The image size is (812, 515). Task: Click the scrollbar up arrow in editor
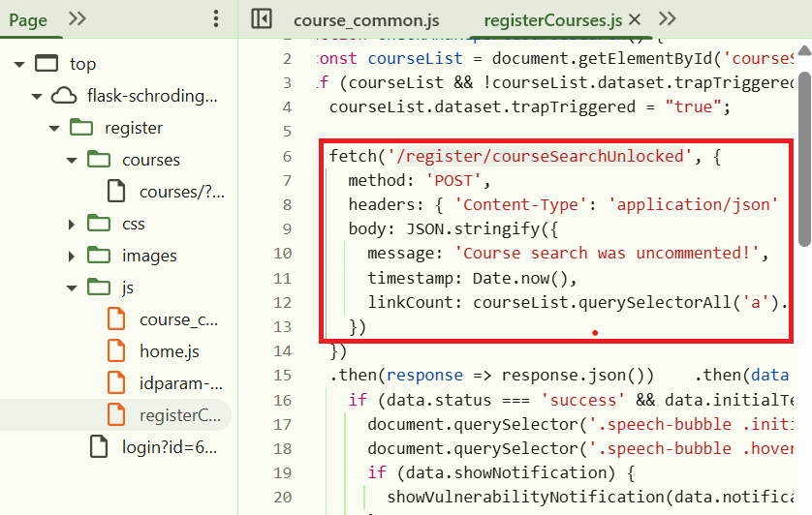point(804,50)
